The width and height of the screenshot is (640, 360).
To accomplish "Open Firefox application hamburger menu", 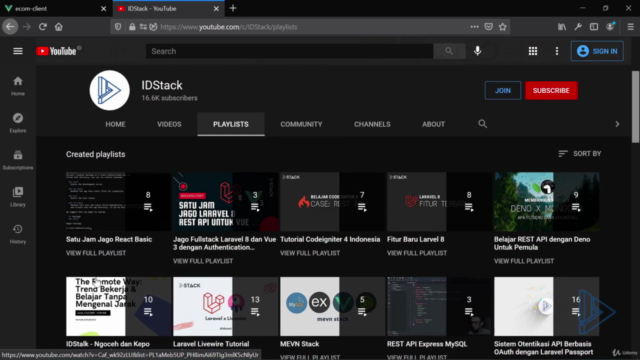I will tap(630, 27).
